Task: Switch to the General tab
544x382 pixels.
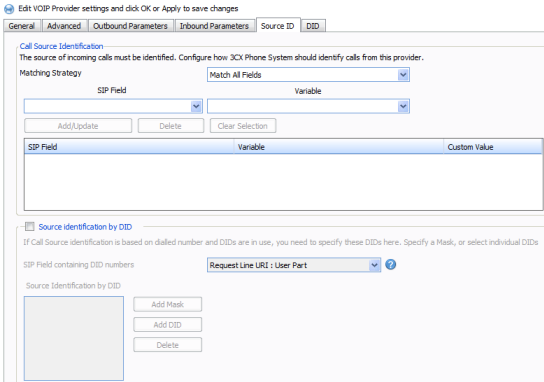Action: [22, 26]
